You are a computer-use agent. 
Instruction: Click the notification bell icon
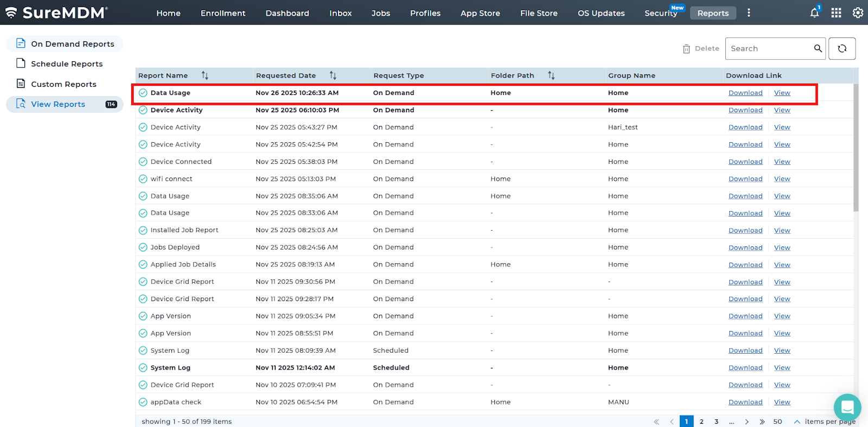tap(814, 13)
